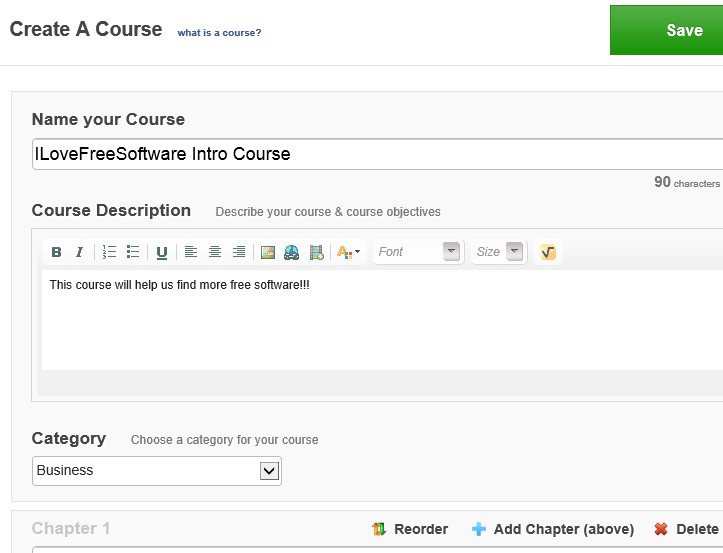Open the "what is a course?" link

click(x=219, y=33)
